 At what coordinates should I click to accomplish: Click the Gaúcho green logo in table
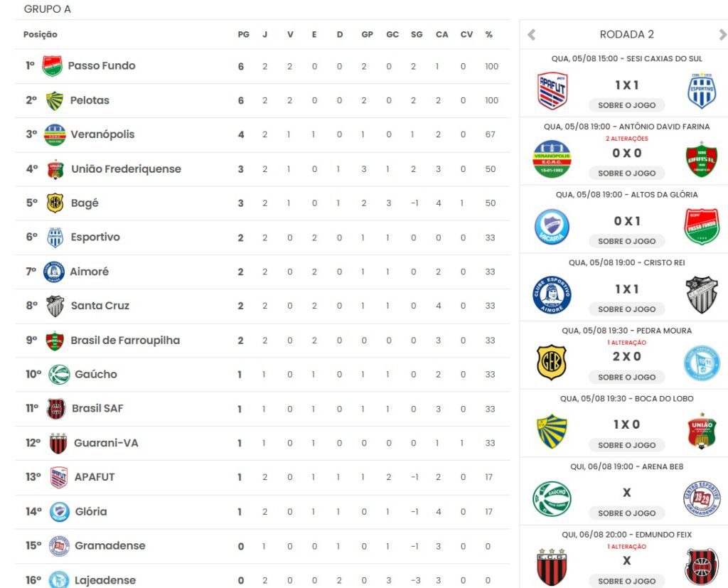(59, 375)
